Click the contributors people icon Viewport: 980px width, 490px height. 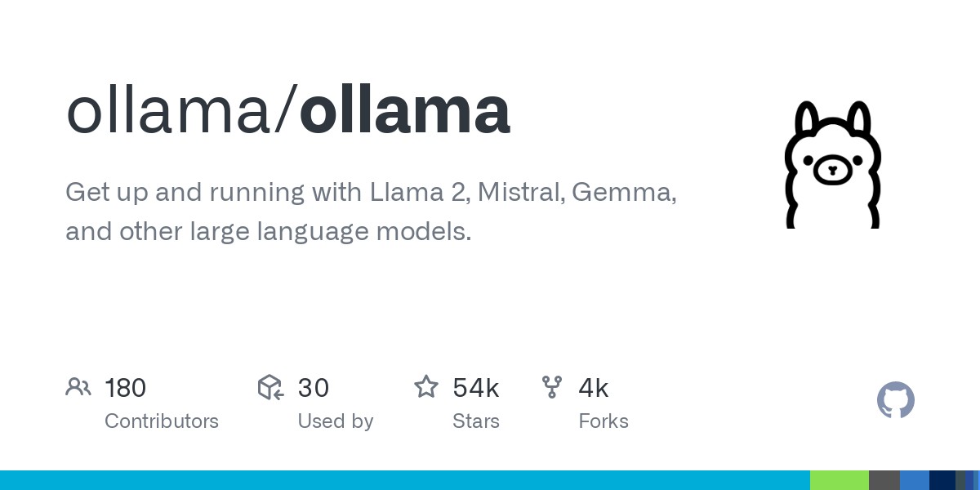(x=78, y=387)
